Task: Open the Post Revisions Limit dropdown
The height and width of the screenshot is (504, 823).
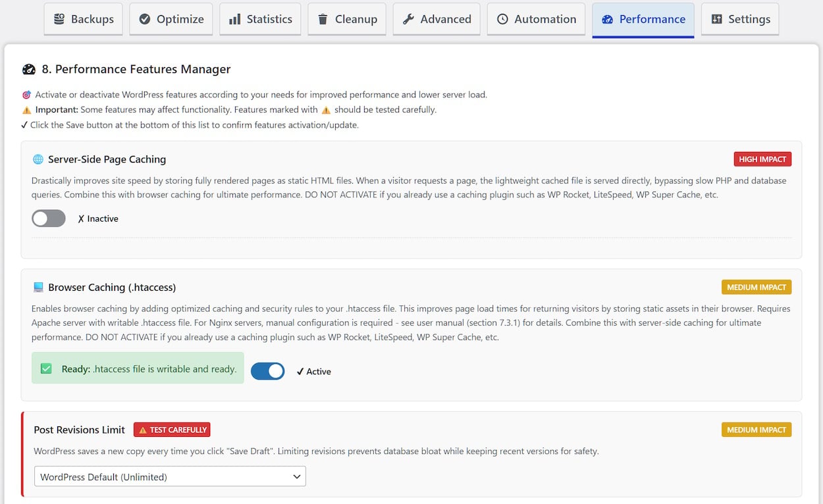Action: click(170, 476)
